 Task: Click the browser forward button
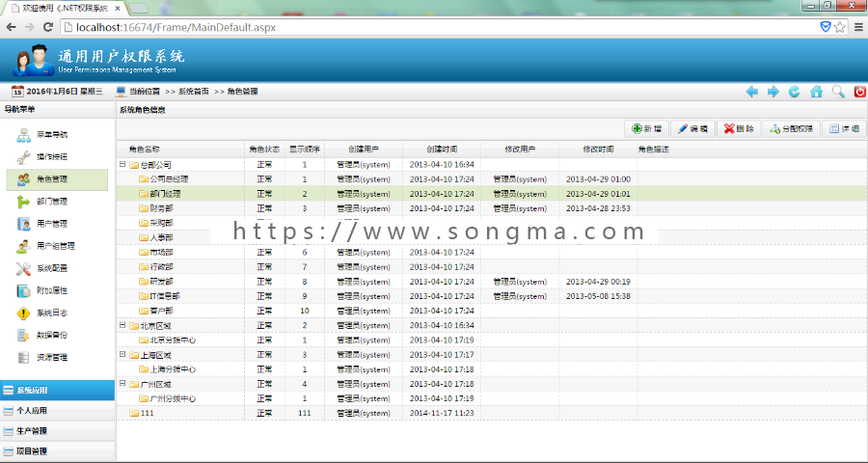pyautogui.click(x=29, y=27)
